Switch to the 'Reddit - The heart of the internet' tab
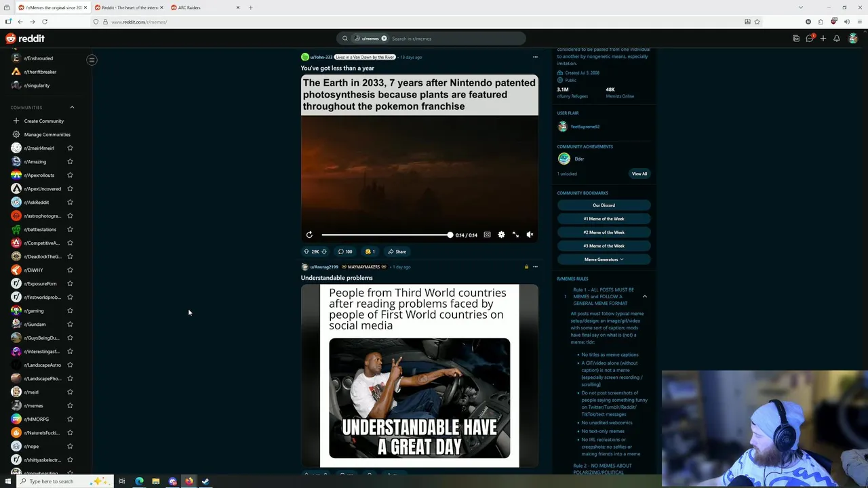868x488 pixels. click(x=127, y=7)
